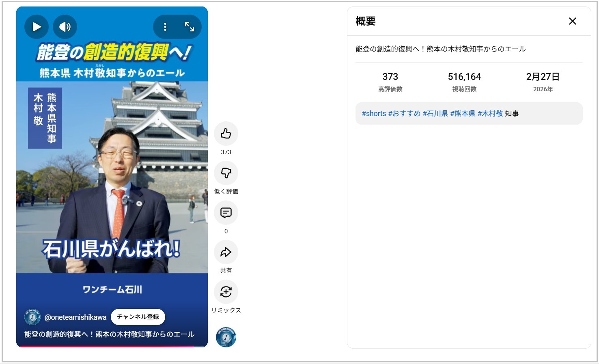The image size is (599, 364).
Task: Open the @oneteamishikawa channel name
Action: [75, 317]
